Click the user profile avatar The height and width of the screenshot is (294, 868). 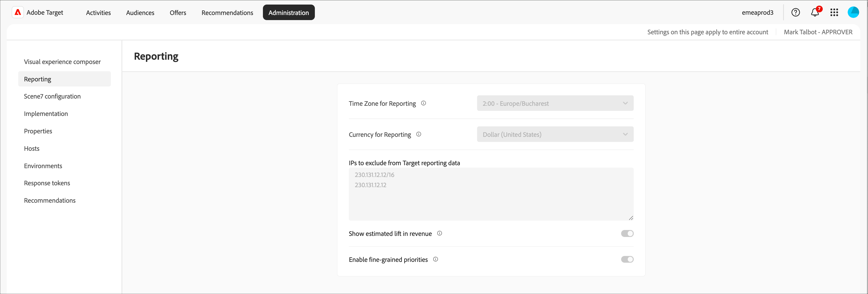(853, 13)
